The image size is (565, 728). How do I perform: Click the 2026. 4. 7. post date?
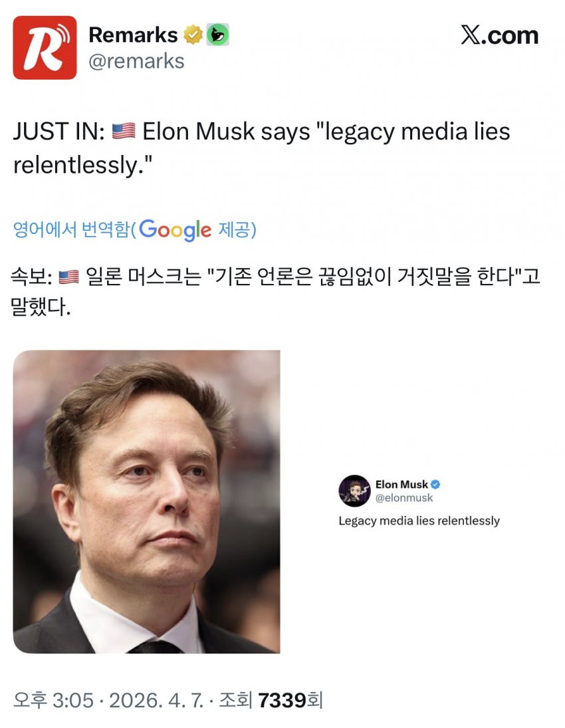pyautogui.click(x=156, y=700)
